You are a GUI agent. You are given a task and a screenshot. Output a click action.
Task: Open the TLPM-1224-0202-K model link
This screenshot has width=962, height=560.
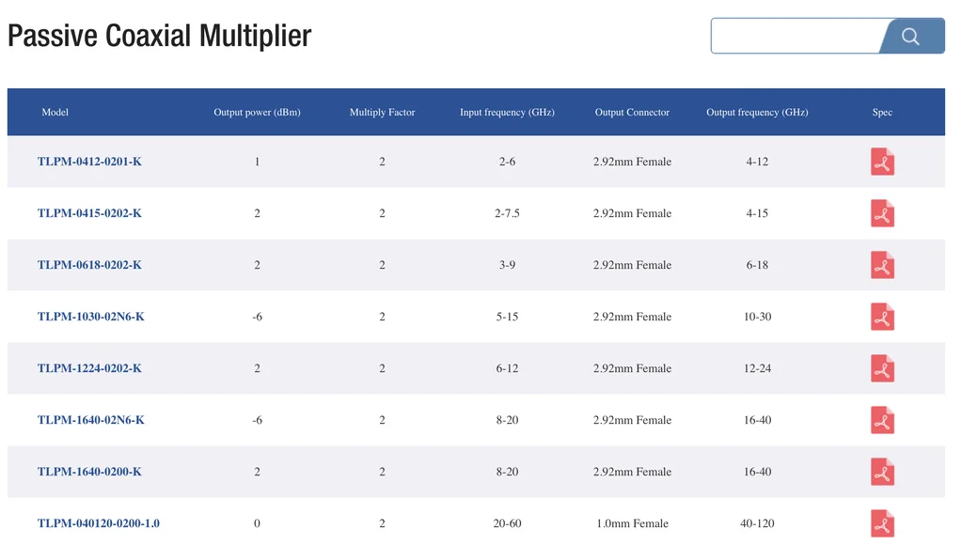89,368
